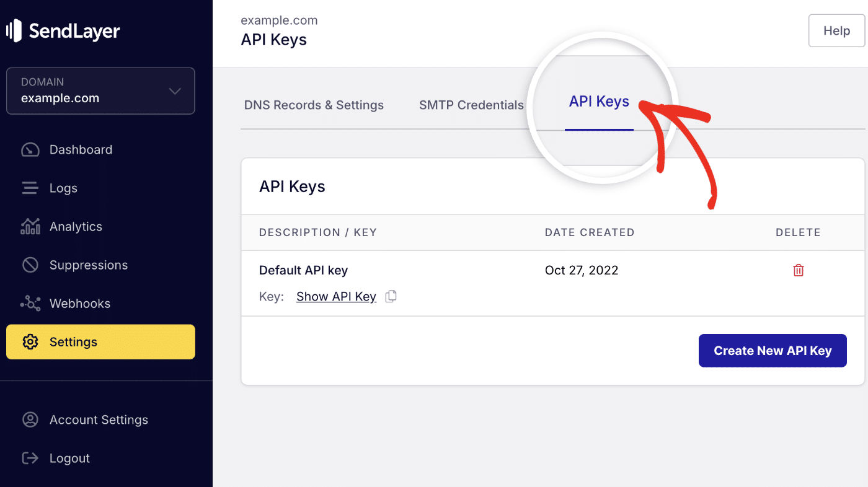This screenshot has height=487, width=868.
Task: Click the Logout icon
Action: pyautogui.click(x=30, y=458)
